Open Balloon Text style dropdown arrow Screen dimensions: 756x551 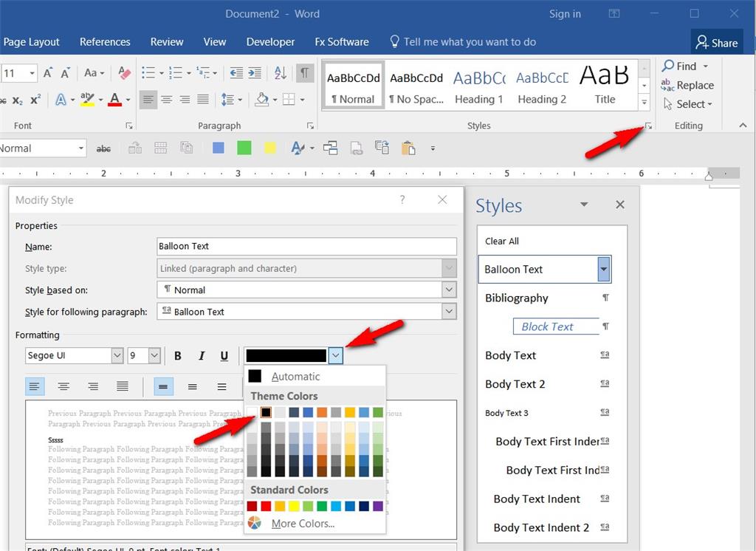604,270
